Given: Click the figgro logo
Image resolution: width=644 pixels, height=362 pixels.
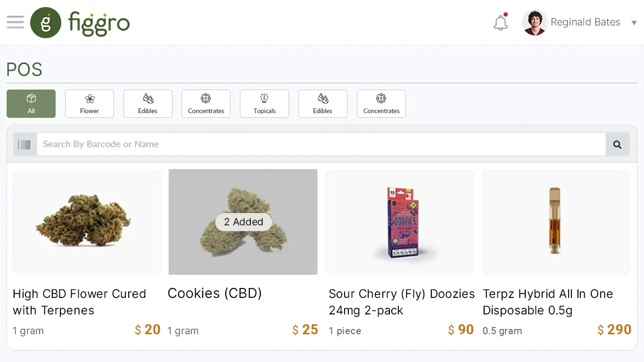Looking at the screenshot, I should (80, 23).
